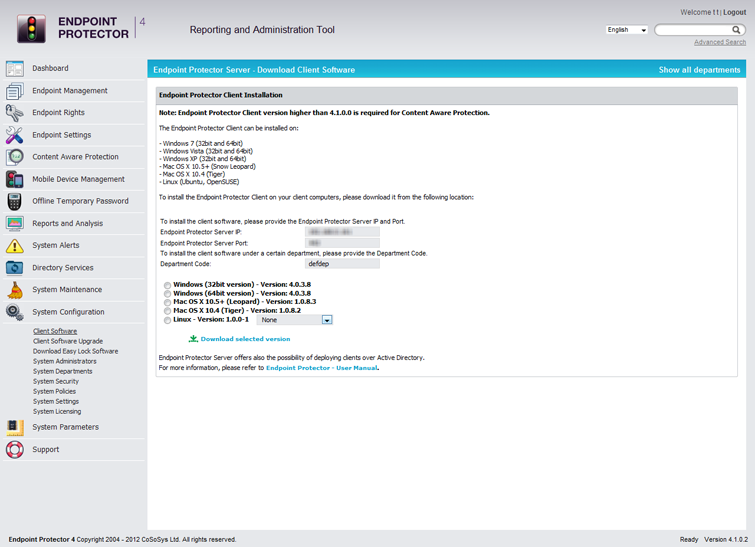Open Support menu item
The width and height of the screenshot is (755, 547).
click(x=46, y=449)
